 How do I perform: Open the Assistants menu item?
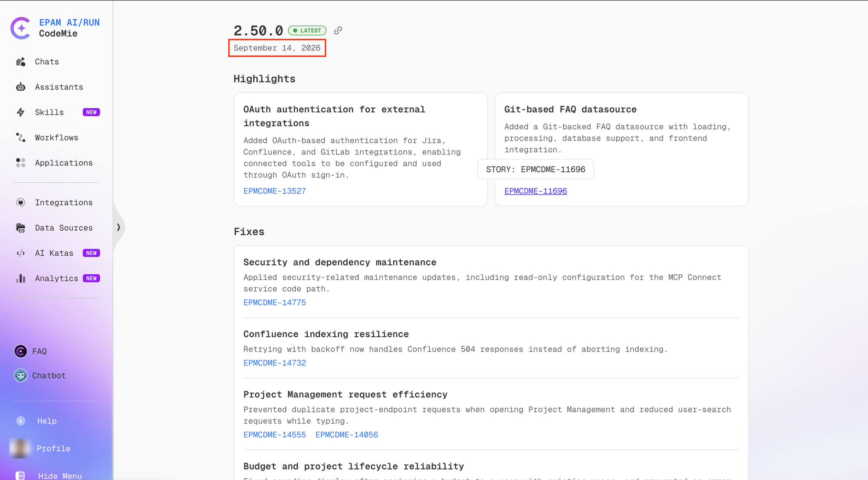(x=59, y=87)
